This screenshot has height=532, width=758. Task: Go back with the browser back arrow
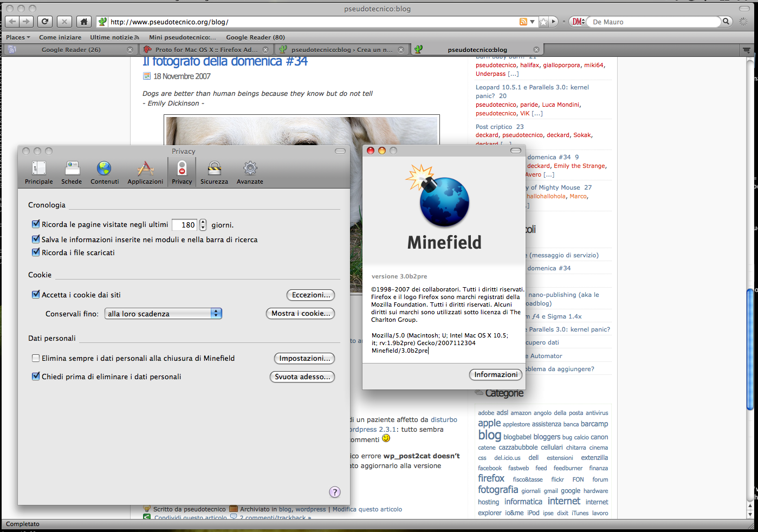pos(12,22)
